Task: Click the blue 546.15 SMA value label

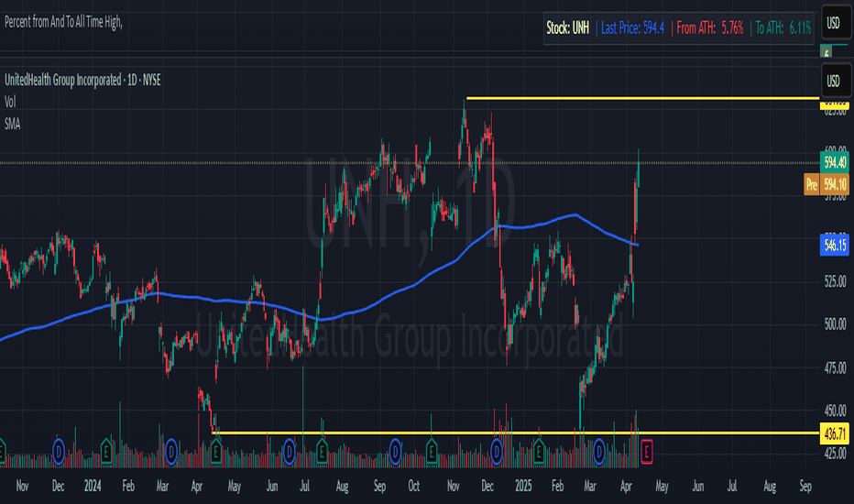Action: [x=835, y=246]
